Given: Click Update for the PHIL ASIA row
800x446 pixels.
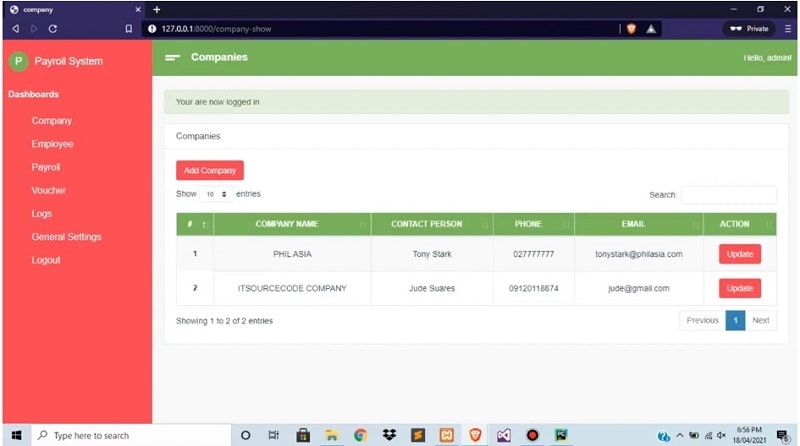Looking at the screenshot, I should click(739, 254).
